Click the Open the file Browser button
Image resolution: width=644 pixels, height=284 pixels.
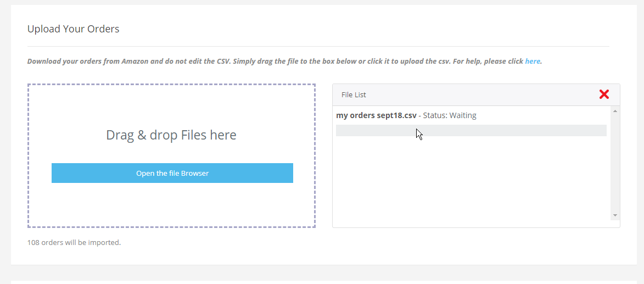click(172, 173)
